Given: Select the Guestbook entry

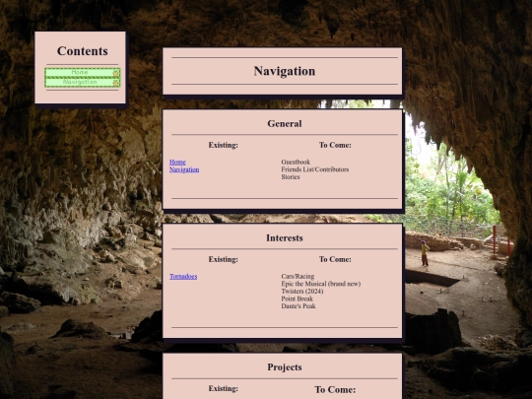Looking at the screenshot, I should click(x=296, y=163).
